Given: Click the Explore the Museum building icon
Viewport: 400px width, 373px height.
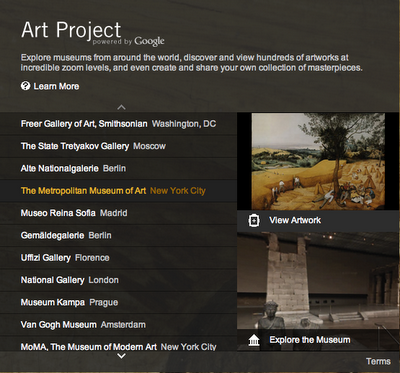Looking at the screenshot, I should [x=254, y=341].
